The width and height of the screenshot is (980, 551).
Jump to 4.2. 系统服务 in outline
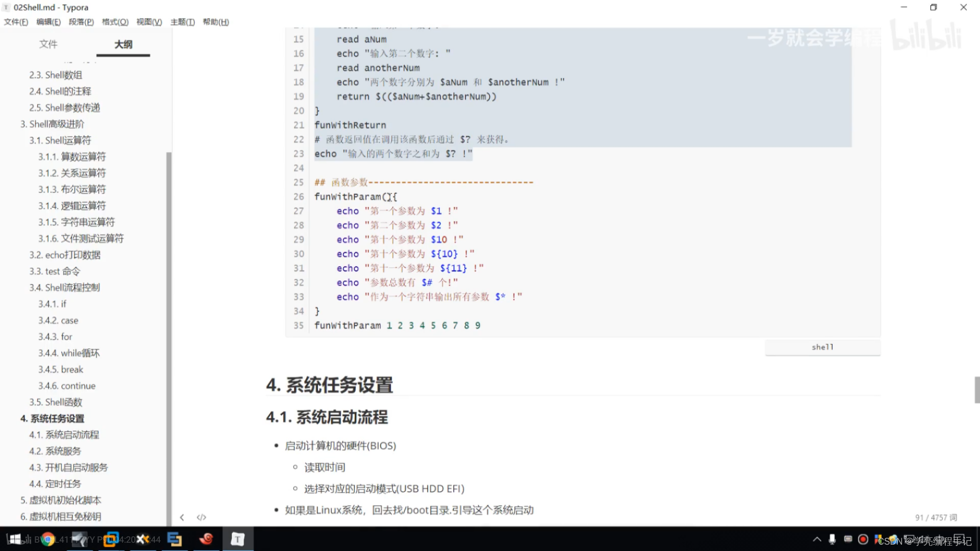coord(55,451)
